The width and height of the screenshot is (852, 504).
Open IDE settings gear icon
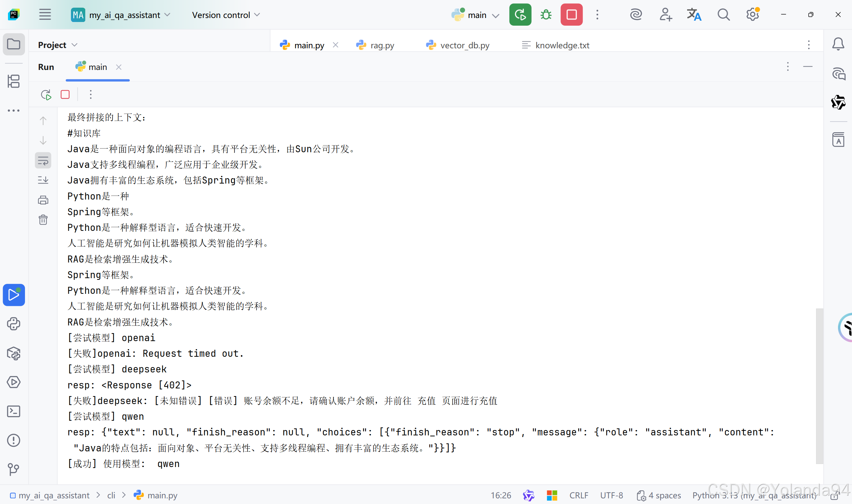pos(752,15)
